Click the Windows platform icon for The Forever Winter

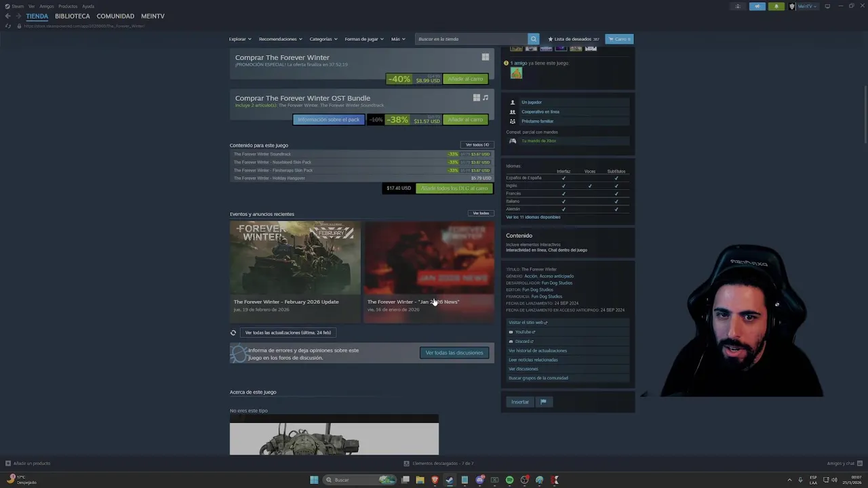pyautogui.click(x=485, y=58)
